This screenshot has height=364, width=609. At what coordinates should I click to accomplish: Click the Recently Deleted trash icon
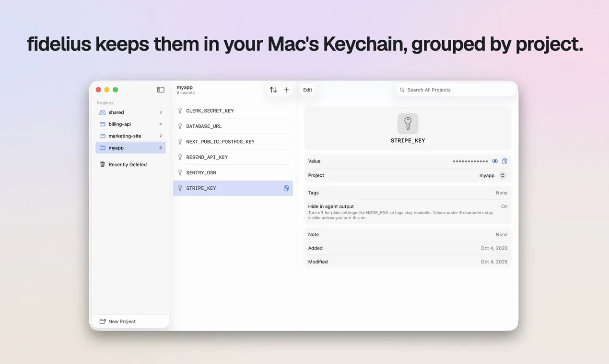(x=102, y=164)
